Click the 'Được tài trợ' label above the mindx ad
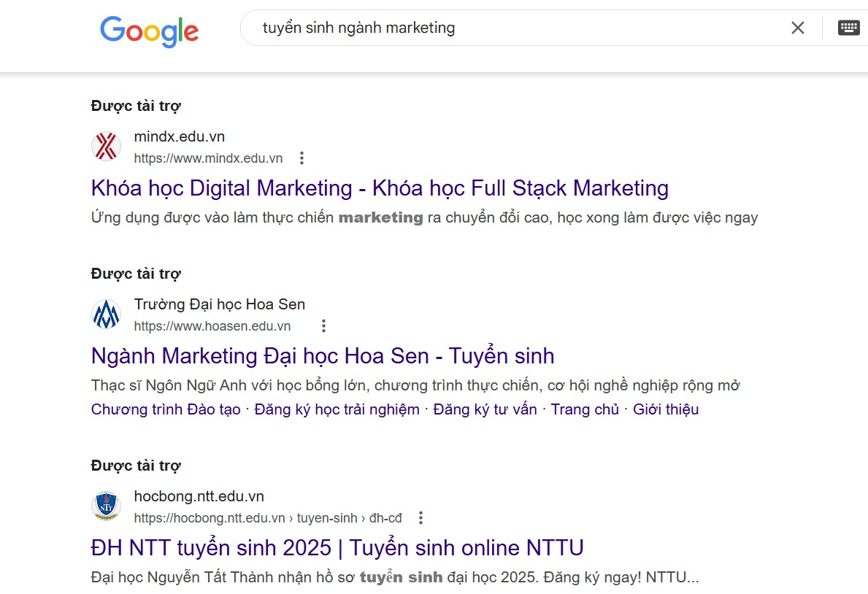Viewport: 868px width, 594px height. [x=137, y=106]
